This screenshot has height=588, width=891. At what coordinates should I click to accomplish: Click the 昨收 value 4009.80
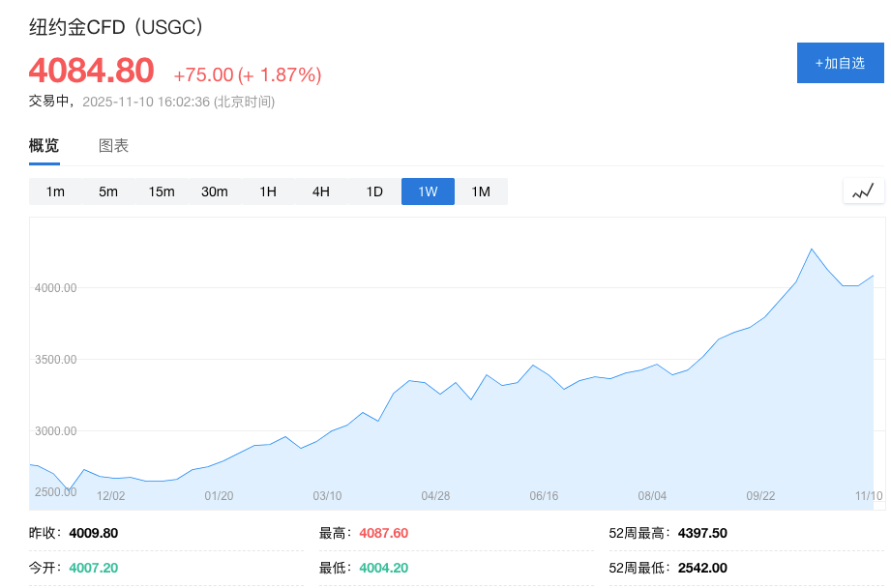point(94,533)
